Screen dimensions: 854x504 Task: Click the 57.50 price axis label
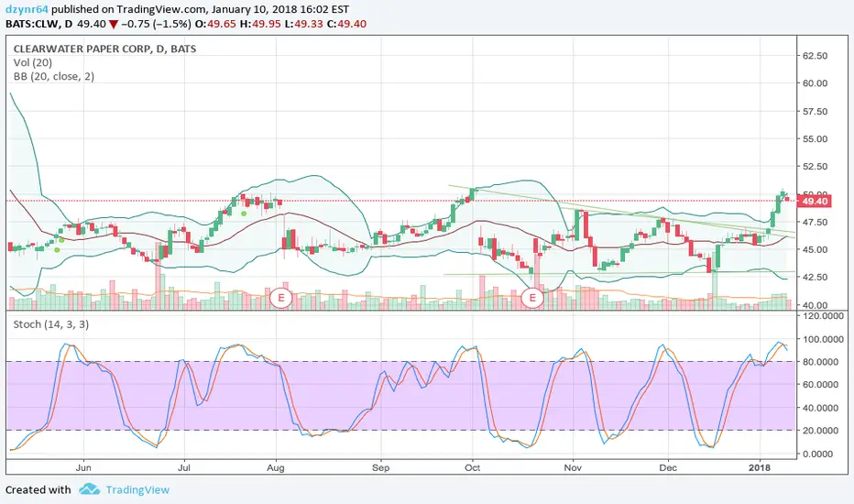pos(815,111)
